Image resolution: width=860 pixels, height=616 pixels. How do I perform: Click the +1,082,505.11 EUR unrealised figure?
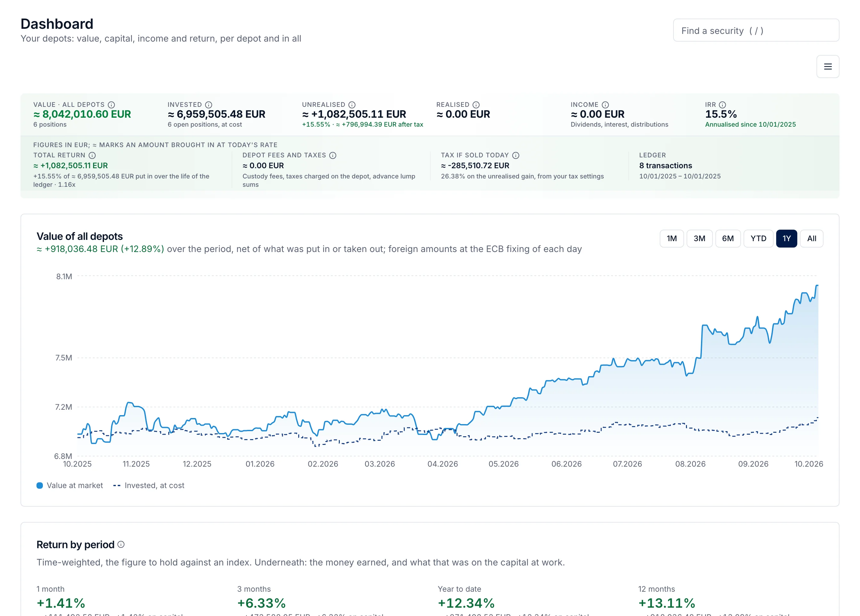tap(354, 114)
